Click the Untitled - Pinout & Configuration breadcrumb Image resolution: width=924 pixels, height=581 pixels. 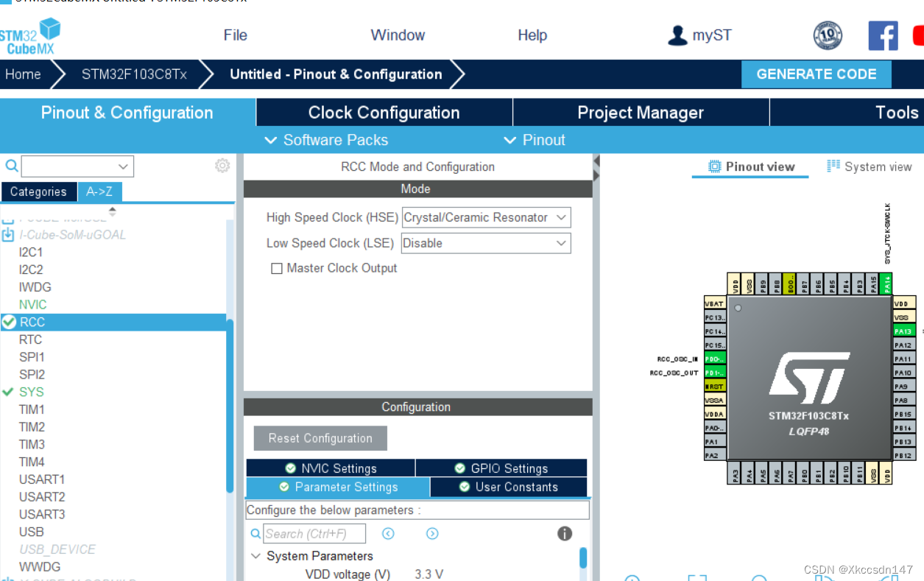click(336, 74)
